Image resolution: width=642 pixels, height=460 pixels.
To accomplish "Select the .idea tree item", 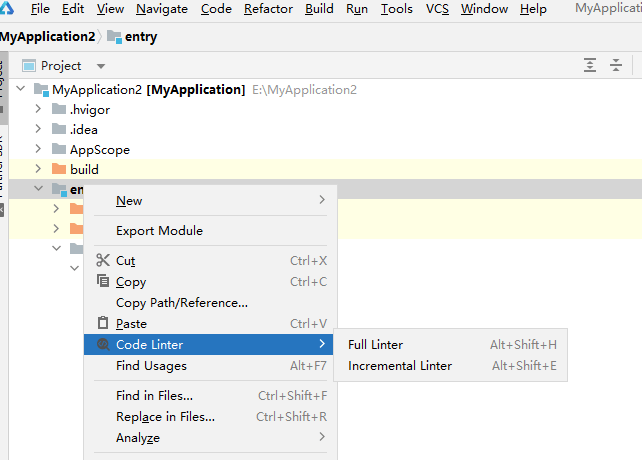I will pos(84,129).
